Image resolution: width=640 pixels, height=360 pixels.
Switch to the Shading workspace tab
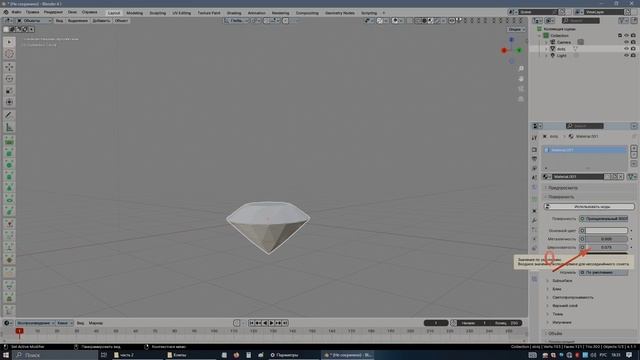click(x=234, y=13)
